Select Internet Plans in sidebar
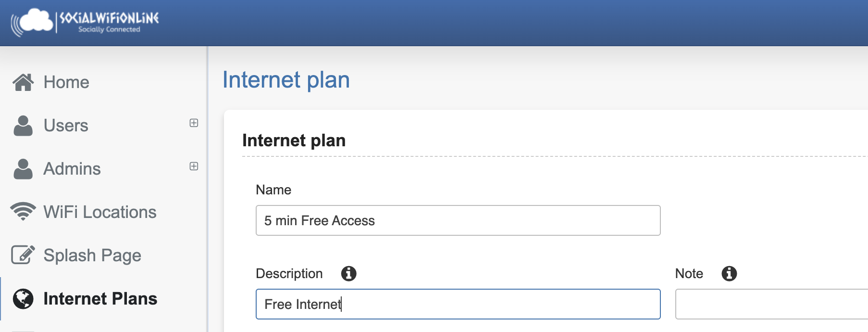This screenshot has height=332, width=868. pyautogui.click(x=100, y=299)
